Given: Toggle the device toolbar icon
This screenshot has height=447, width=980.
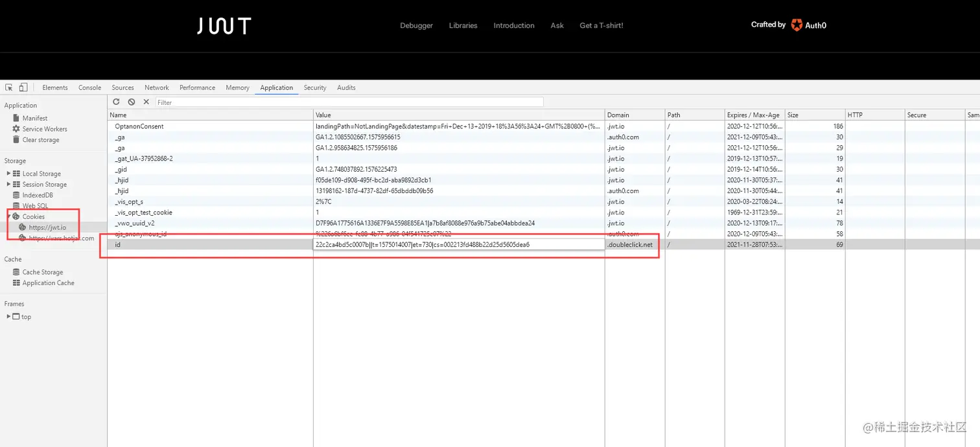Looking at the screenshot, I should (x=23, y=87).
